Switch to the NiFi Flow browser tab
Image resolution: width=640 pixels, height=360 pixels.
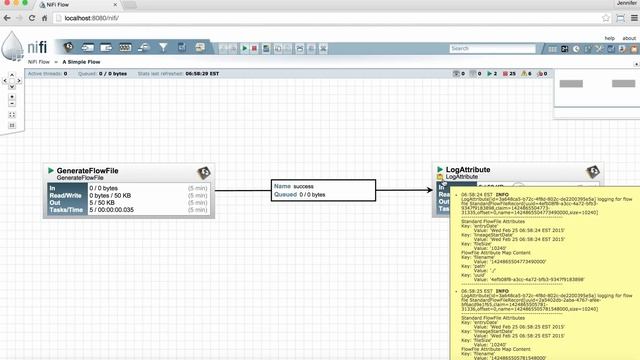point(78,5)
